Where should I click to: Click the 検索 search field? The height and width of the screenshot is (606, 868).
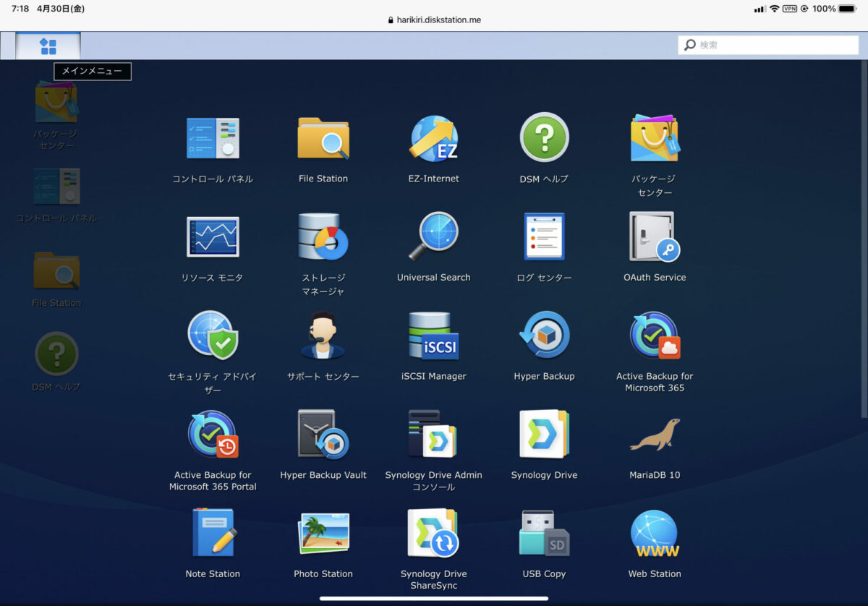[x=768, y=45]
